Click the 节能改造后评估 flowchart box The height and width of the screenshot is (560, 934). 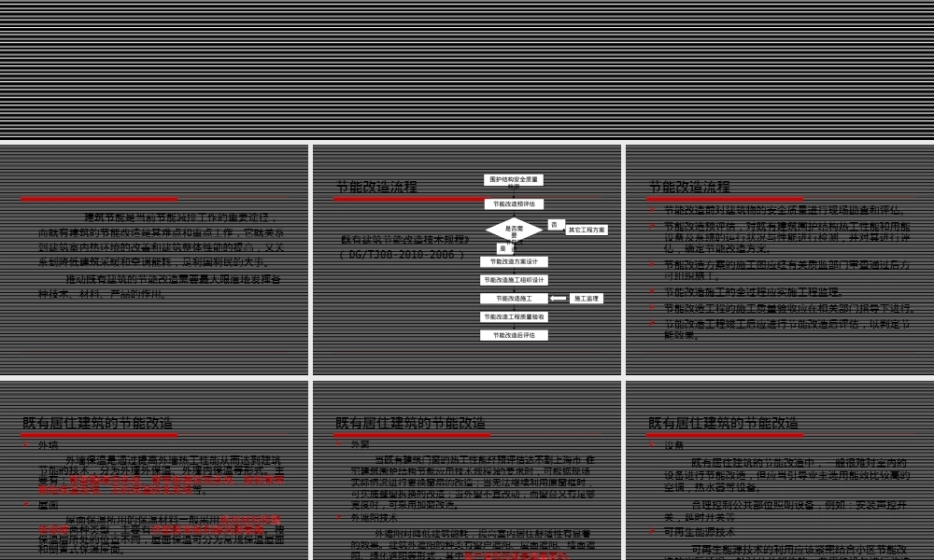[514, 336]
